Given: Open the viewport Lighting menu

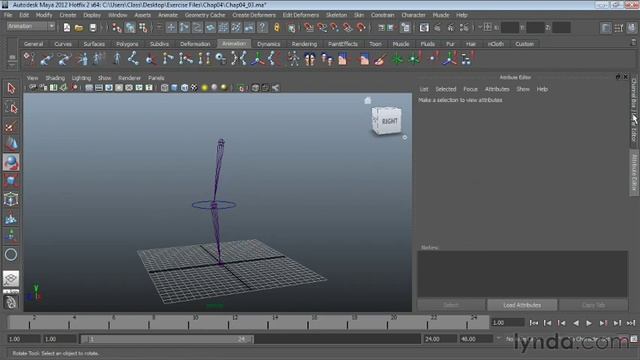Looking at the screenshot, I should coord(81,78).
